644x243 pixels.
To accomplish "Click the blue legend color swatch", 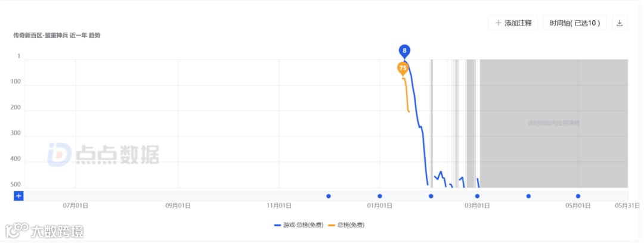I will [x=277, y=225].
